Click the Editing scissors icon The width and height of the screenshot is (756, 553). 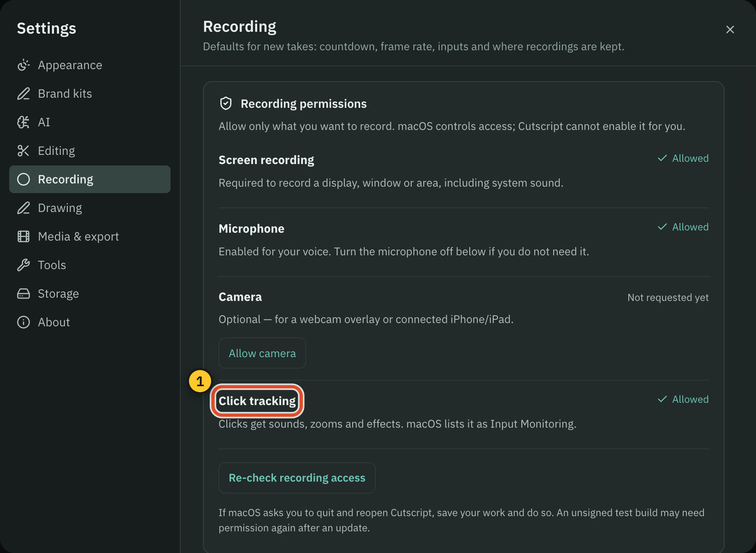pyautogui.click(x=23, y=151)
